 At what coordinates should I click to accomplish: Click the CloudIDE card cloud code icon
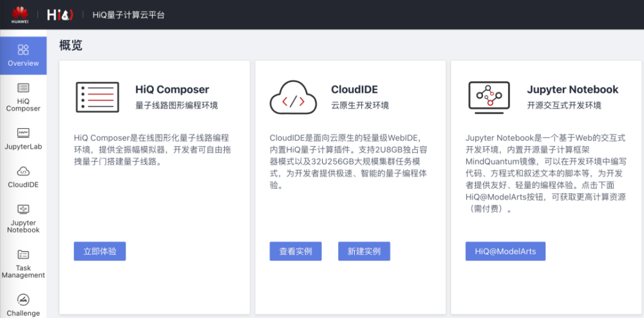[x=293, y=97]
